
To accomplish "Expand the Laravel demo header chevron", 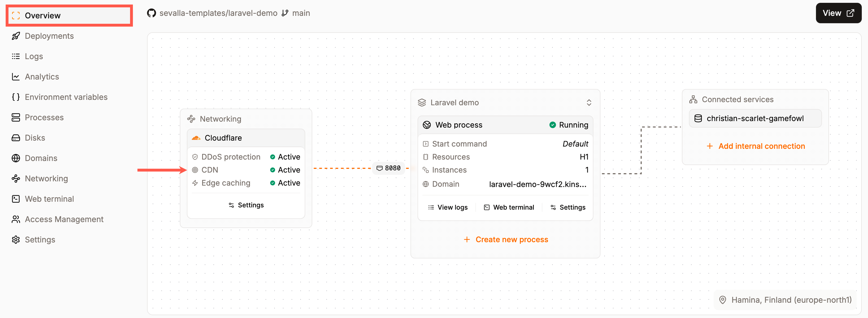I will tap(589, 102).
